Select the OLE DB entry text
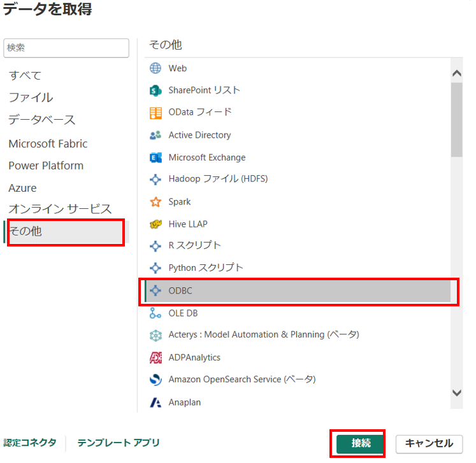 coord(183,313)
